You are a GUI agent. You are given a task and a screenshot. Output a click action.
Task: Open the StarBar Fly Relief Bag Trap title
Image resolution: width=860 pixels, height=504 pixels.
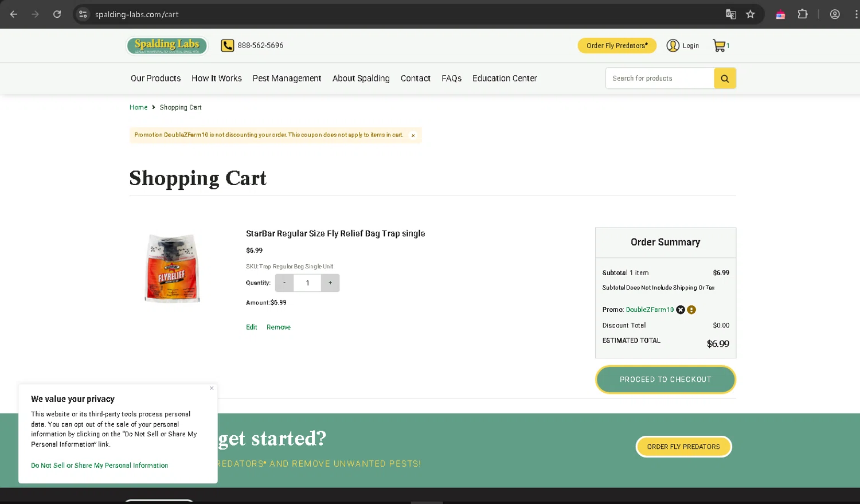(x=335, y=233)
